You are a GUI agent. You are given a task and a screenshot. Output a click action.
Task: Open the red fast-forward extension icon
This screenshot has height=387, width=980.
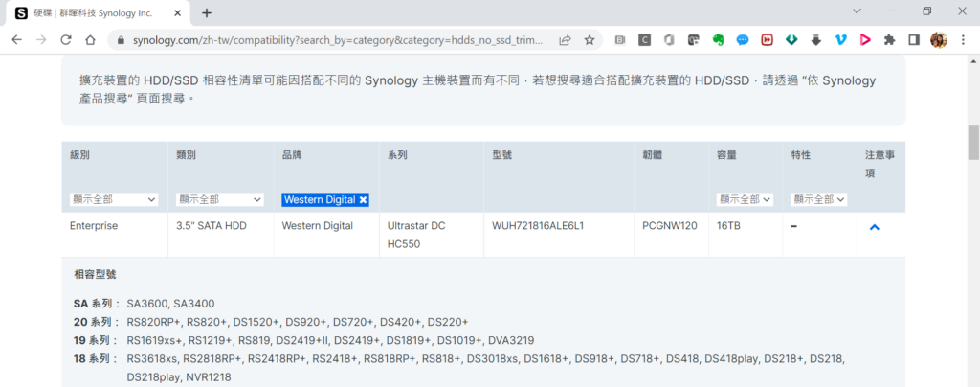767,40
